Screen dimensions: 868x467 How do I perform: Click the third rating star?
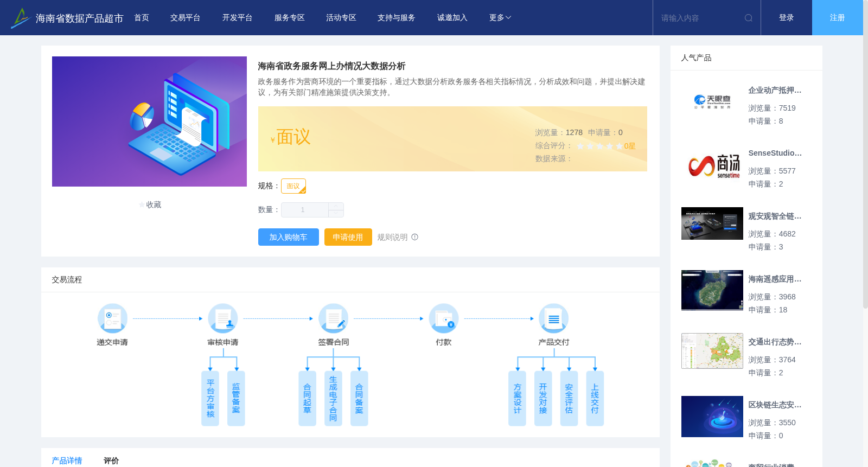[x=600, y=146]
